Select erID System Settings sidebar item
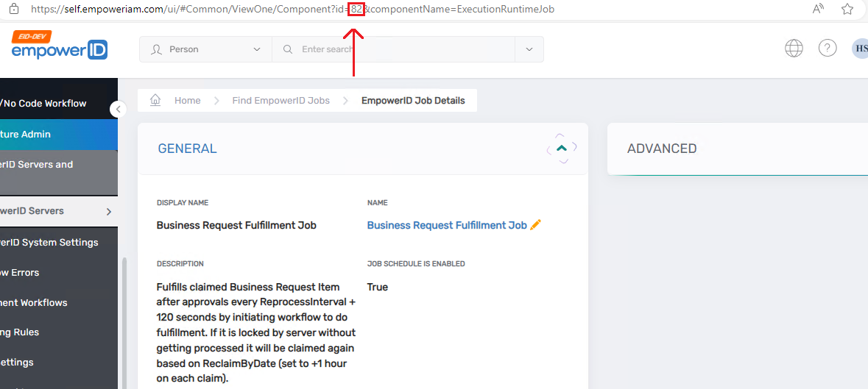 point(59,243)
